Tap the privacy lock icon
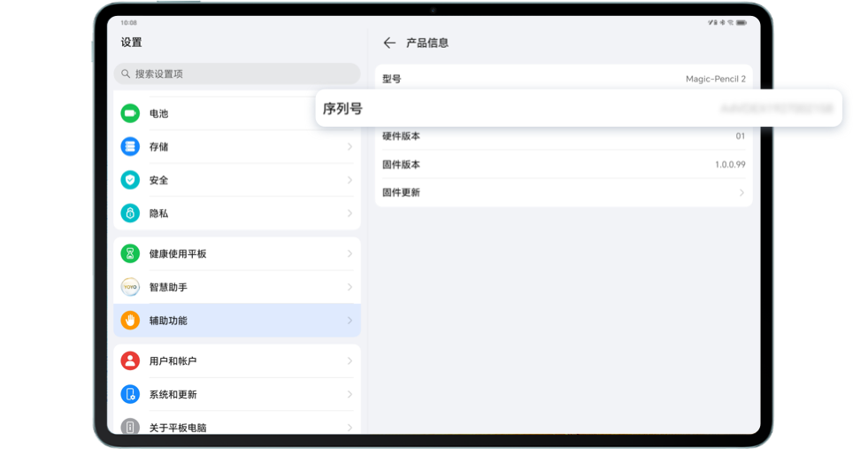The width and height of the screenshot is (868, 449). [130, 213]
